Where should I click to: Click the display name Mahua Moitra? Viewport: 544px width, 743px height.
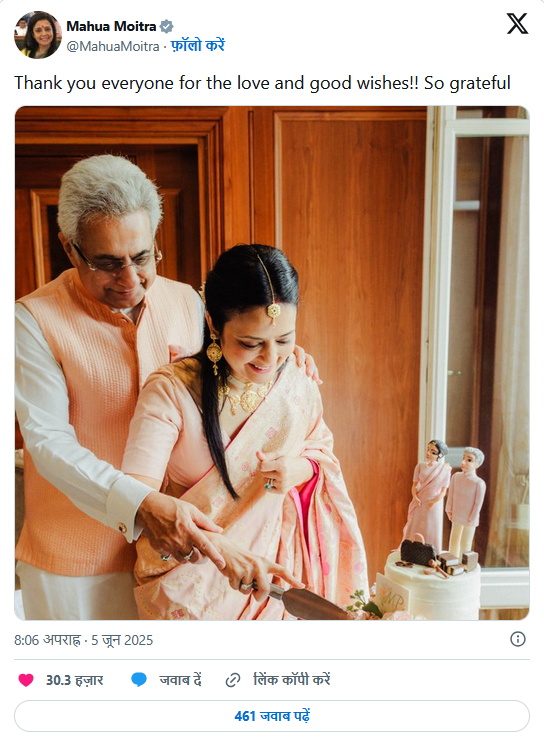point(111,27)
